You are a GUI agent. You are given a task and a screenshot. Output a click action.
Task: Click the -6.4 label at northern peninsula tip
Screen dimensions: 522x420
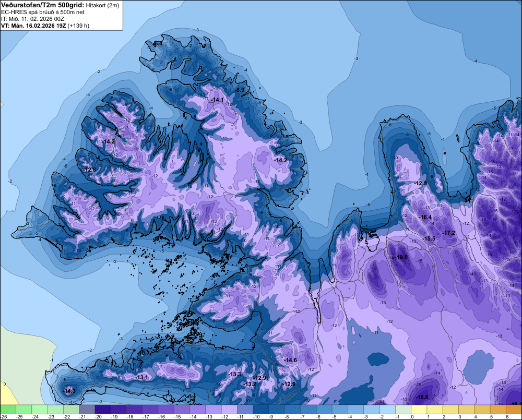click(158, 44)
